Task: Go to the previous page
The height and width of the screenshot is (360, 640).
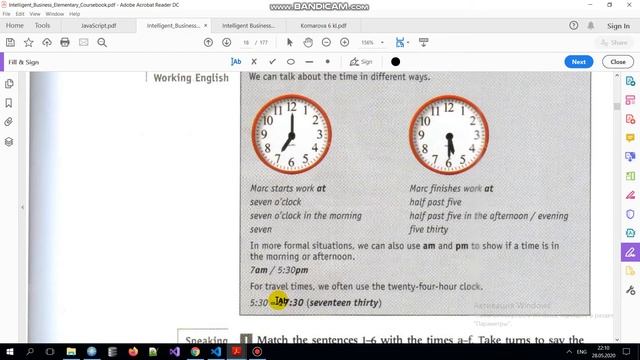Action: tap(208, 42)
